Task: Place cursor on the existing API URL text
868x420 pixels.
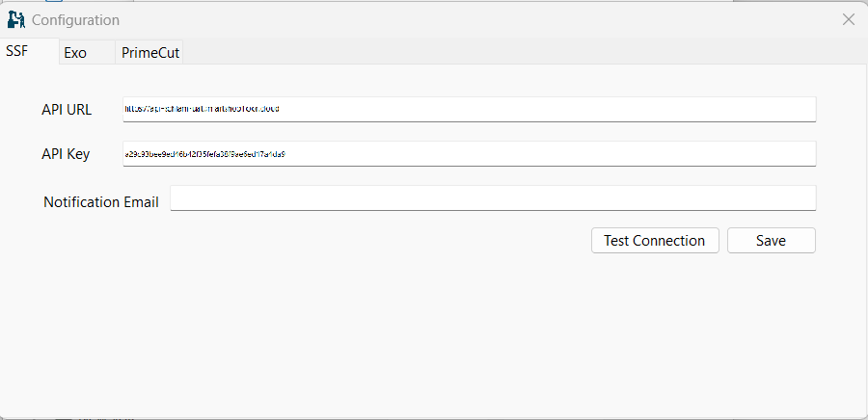Action: click(x=203, y=109)
